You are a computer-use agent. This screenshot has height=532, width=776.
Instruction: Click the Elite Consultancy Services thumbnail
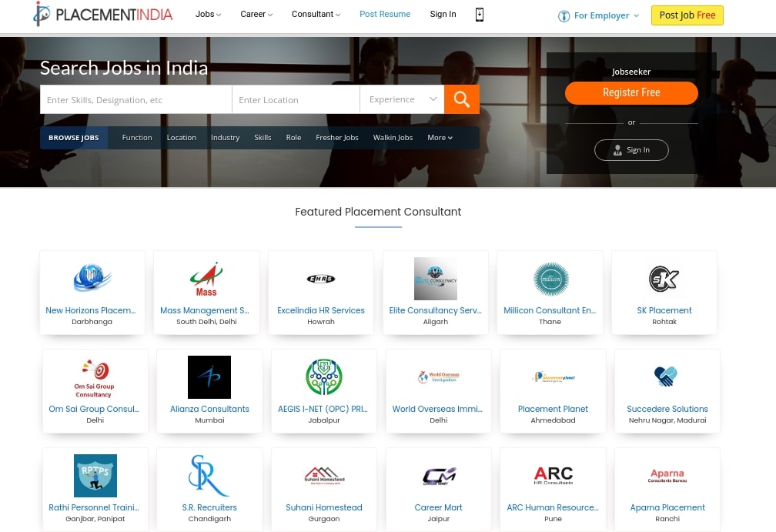pyautogui.click(x=435, y=279)
